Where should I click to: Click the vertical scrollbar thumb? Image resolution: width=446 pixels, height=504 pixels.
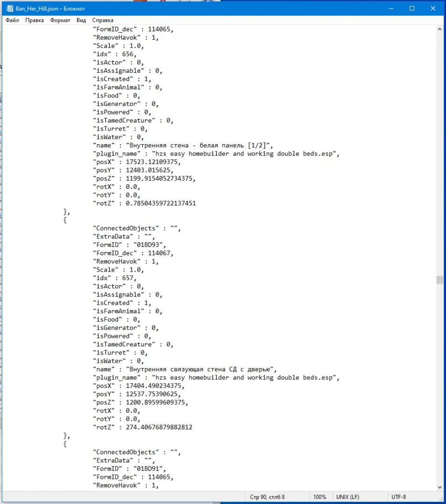(439, 280)
